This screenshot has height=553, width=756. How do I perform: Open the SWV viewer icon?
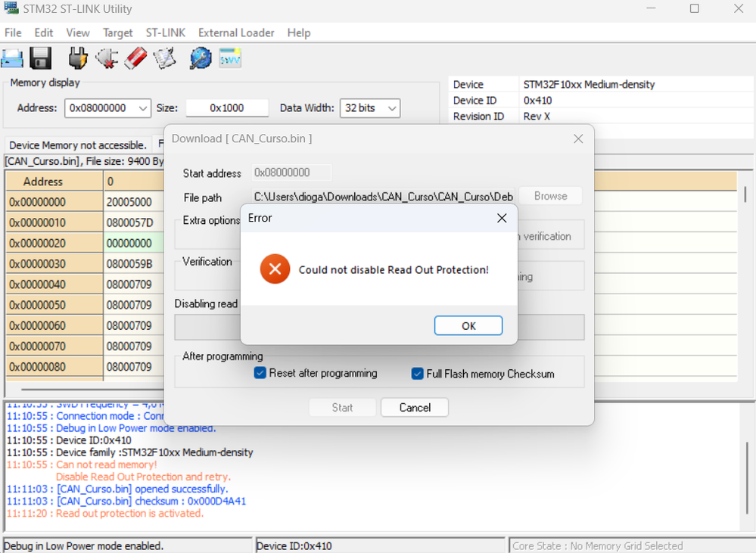230,58
